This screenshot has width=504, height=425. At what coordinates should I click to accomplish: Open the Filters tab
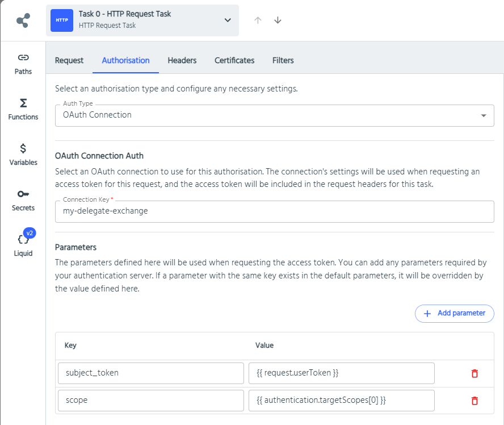coord(283,60)
